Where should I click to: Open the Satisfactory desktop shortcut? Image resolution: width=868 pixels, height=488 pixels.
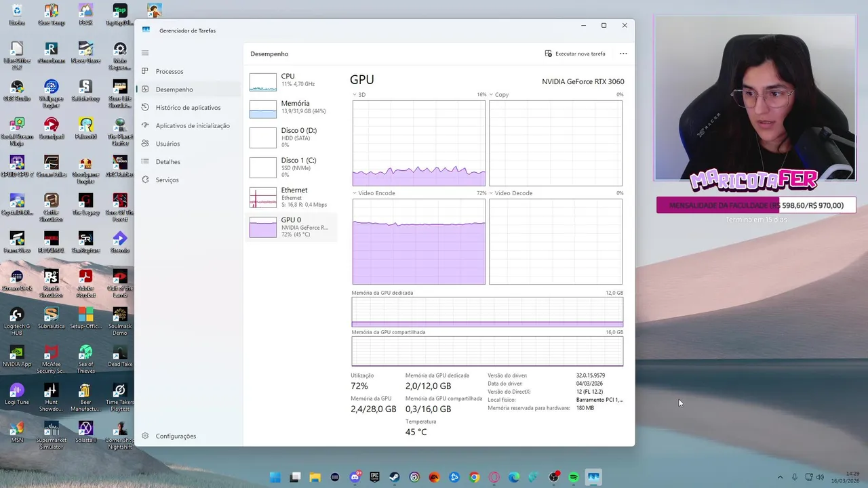point(85,91)
